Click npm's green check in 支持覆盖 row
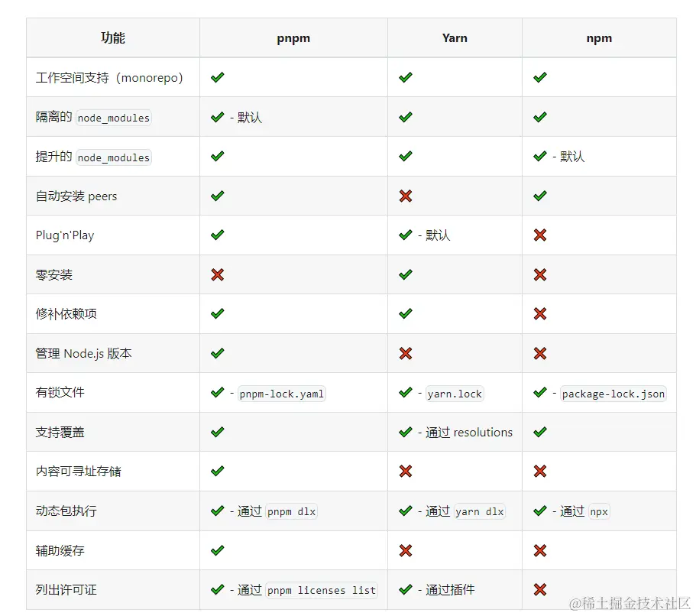 point(540,432)
